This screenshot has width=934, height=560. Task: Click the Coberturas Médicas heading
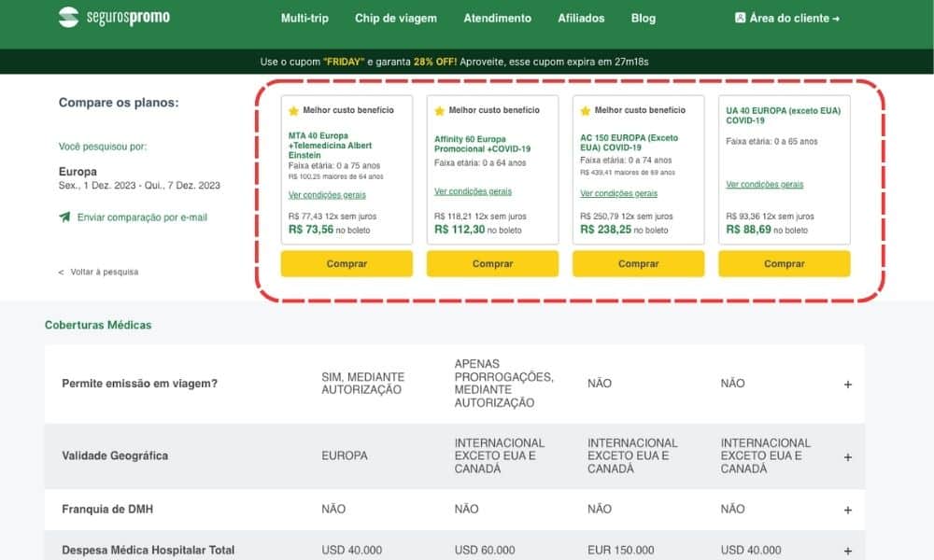point(98,325)
